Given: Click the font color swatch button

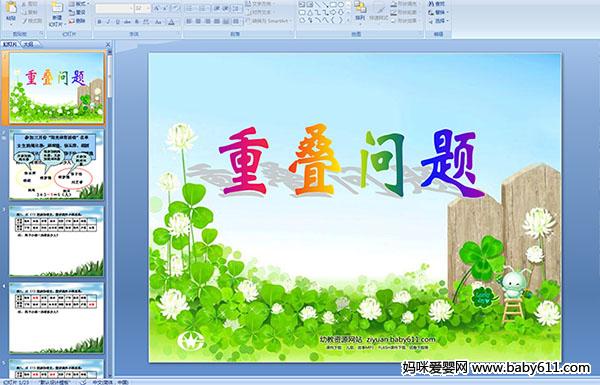Looking at the screenshot, I should click(172, 22).
